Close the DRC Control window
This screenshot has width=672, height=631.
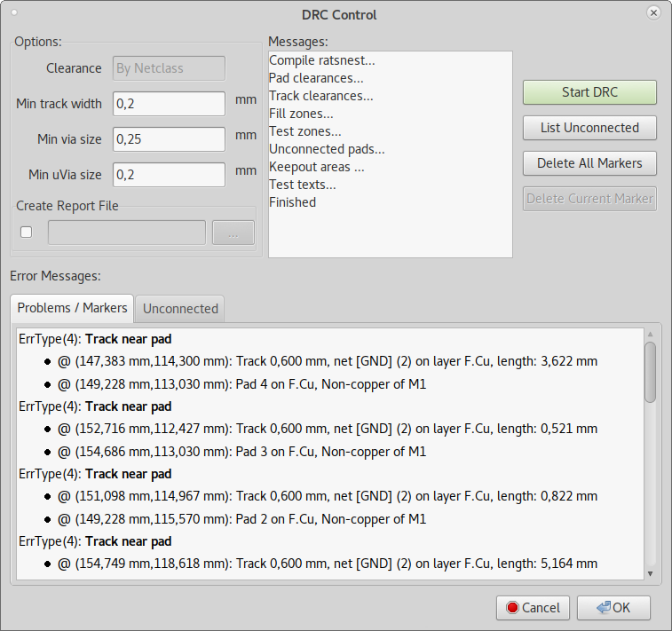653,12
